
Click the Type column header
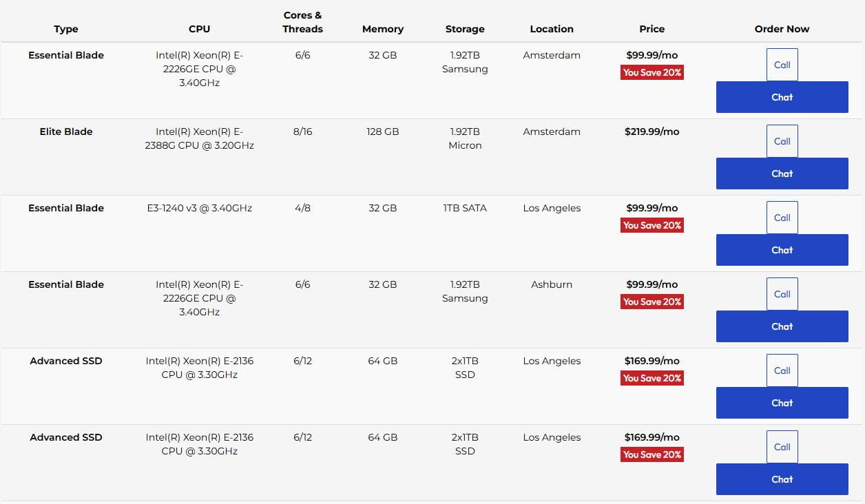pos(66,29)
